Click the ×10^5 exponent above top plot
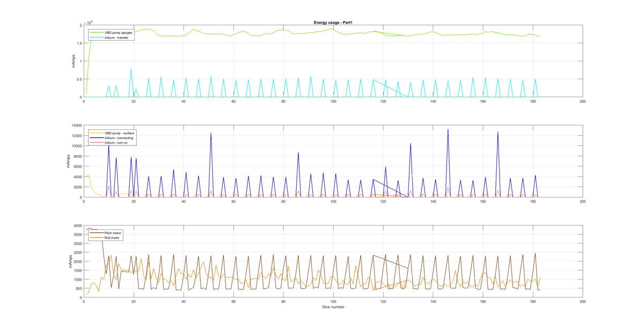Viewport: 644px width, 334px height. click(x=89, y=22)
